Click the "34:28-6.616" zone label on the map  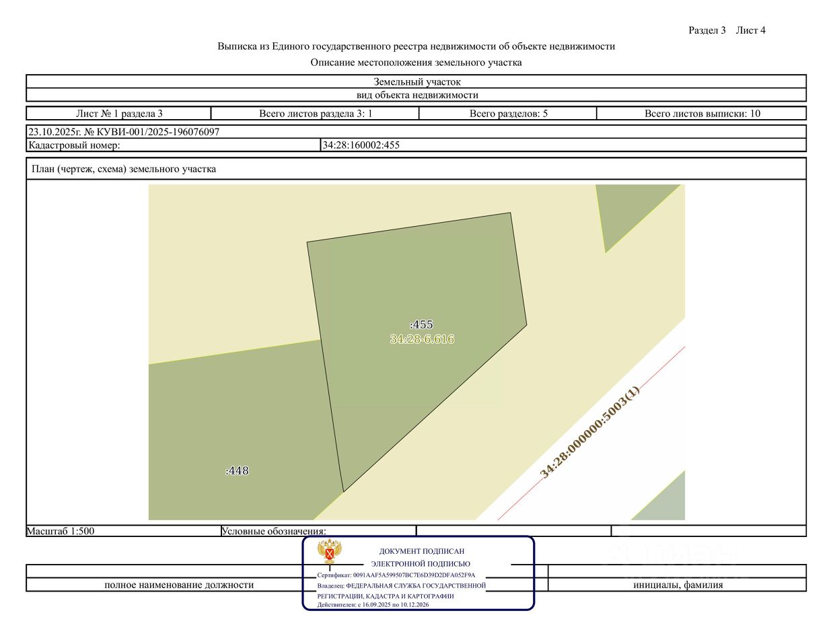[x=422, y=339]
